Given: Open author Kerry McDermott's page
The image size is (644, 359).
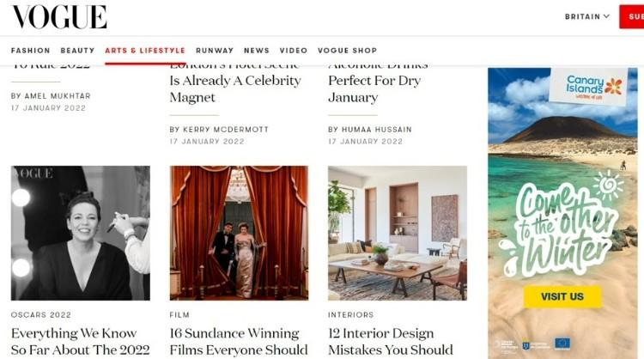Looking at the screenshot, I should (x=219, y=130).
